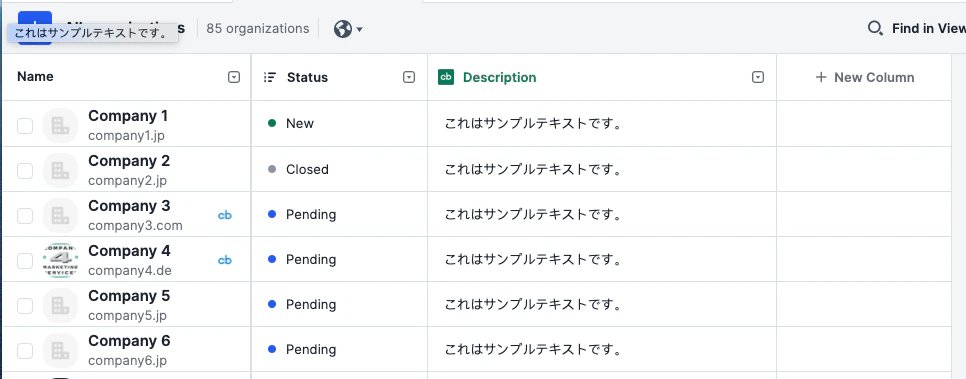Image resolution: width=966 pixels, height=379 pixels.
Task: Expand the Status column options arrow
Action: [x=409, y=77]
